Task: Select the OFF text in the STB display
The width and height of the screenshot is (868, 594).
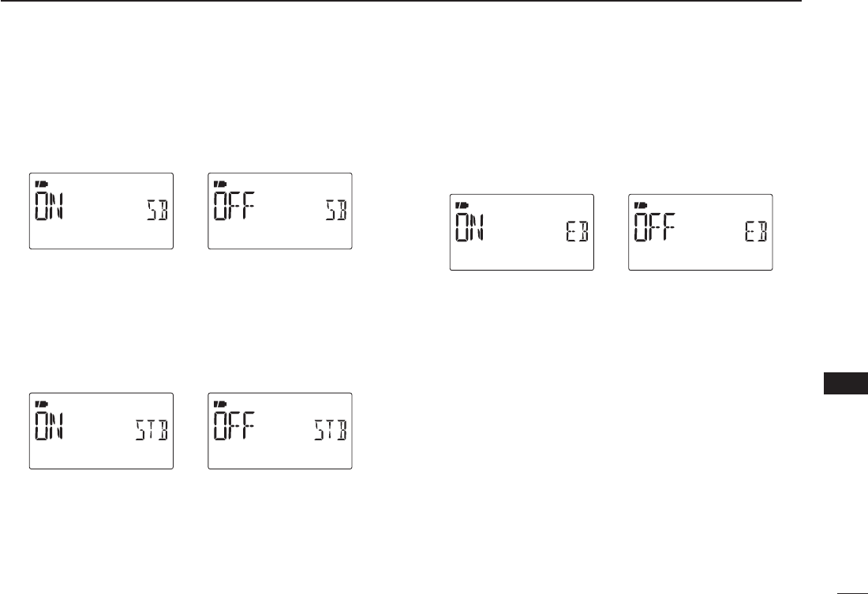Action: tap(234, 425)
